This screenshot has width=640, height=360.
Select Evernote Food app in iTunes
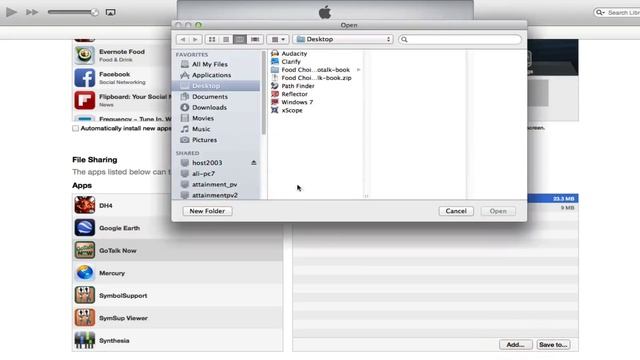122,56
